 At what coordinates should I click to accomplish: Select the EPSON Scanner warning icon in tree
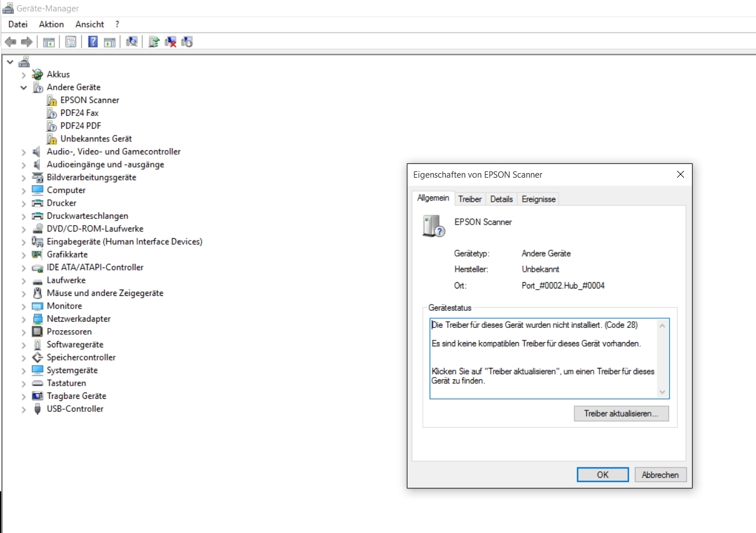tap(52, 101)
